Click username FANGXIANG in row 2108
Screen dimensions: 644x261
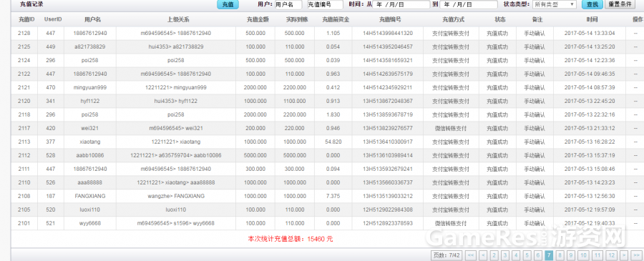(90, 196)
